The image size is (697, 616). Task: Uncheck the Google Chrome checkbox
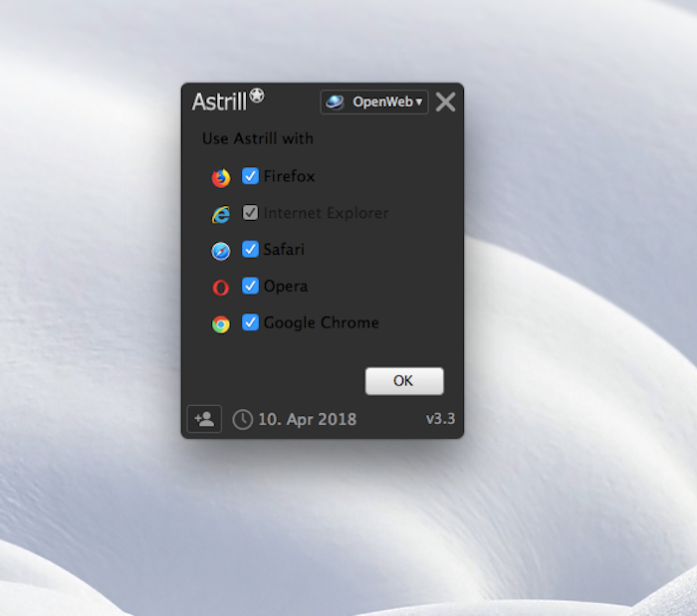coord(250,322)
